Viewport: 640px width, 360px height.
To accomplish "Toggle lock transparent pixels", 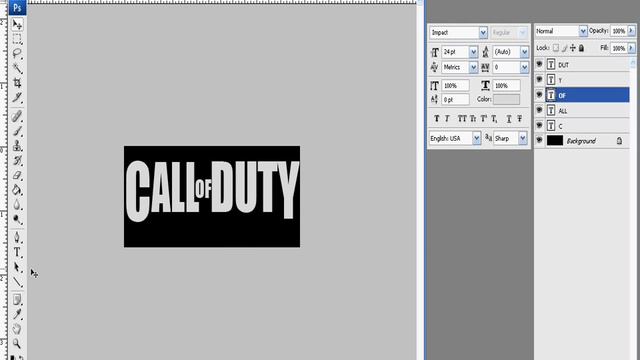I will (556, 48).
